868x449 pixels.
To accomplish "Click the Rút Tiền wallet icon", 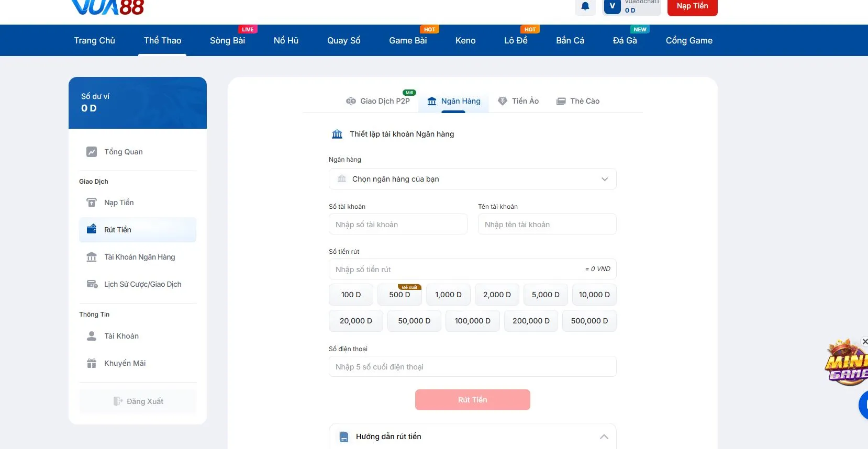I will 92,229.
